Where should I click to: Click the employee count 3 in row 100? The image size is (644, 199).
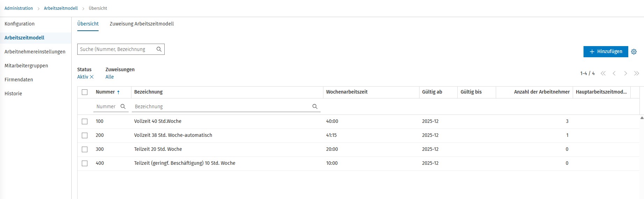(x=567, y=121)
